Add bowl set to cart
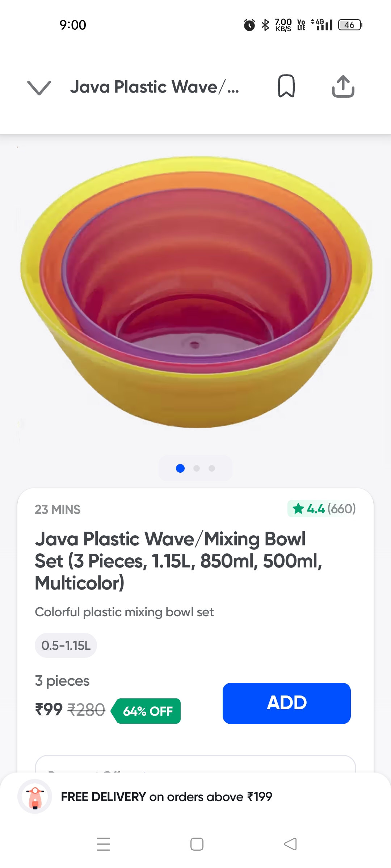 point(286,703)
